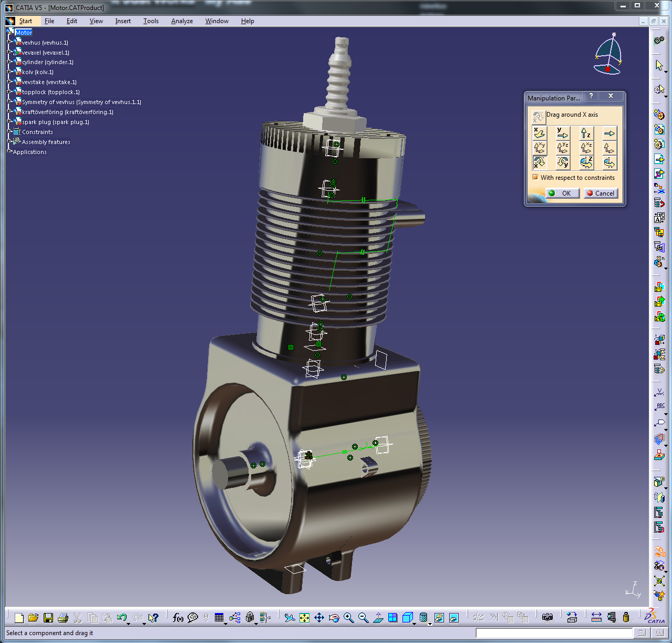Expand vevhus (vevhus.1) tree node
Screen dimensions: 672x643
coord(9,42)
